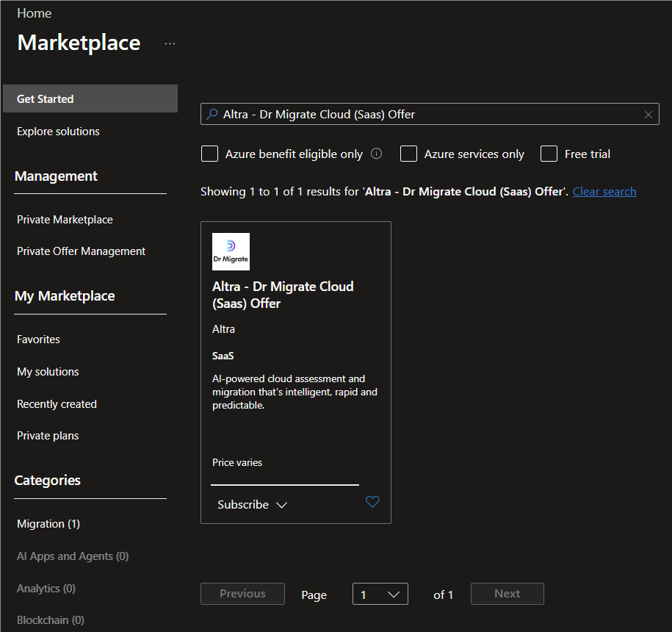The image size is (672, 632).
Task: Click the Clear search link
Action: (604, 192)
